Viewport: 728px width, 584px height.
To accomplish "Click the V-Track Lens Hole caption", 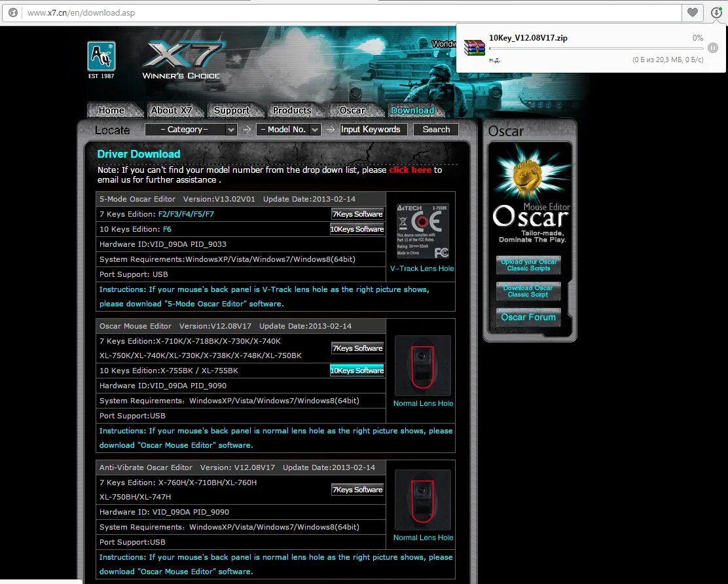I will pyautogui.click(x=422, y=268).
